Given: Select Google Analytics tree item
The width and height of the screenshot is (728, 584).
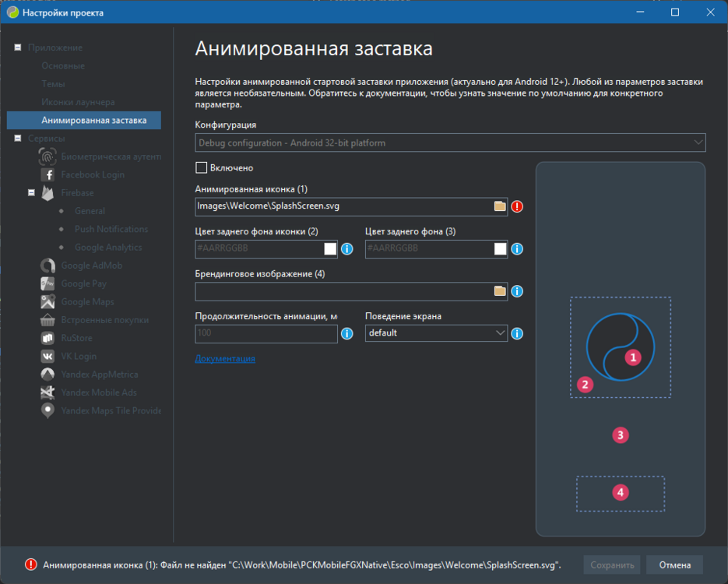Looking at the screenshot, I should 108,247.
